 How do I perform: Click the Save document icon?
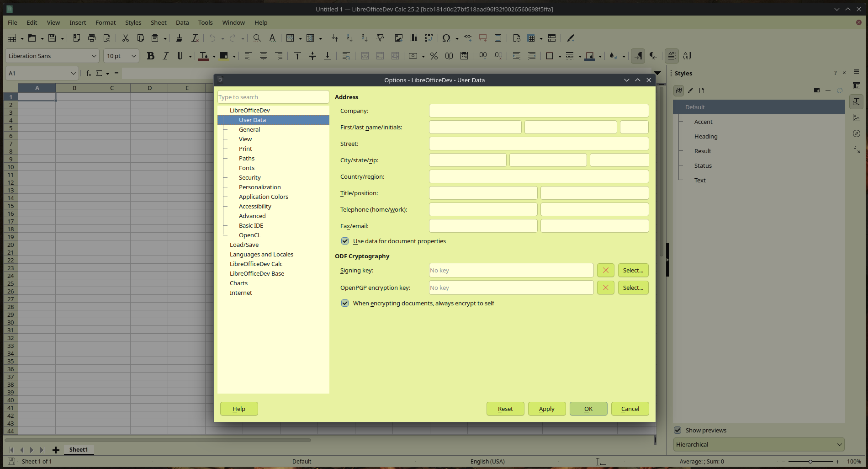pyautogui.click(x=52, y=38)
